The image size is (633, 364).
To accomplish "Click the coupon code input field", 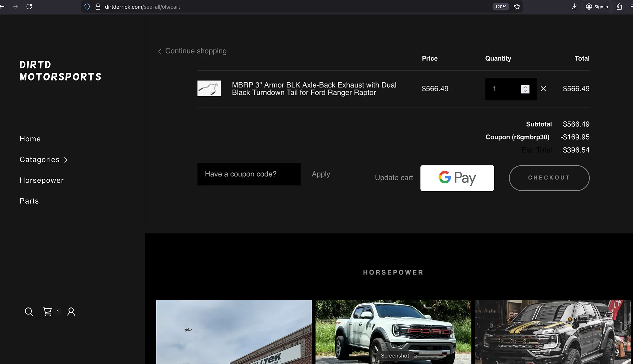I will coord(249,174).
